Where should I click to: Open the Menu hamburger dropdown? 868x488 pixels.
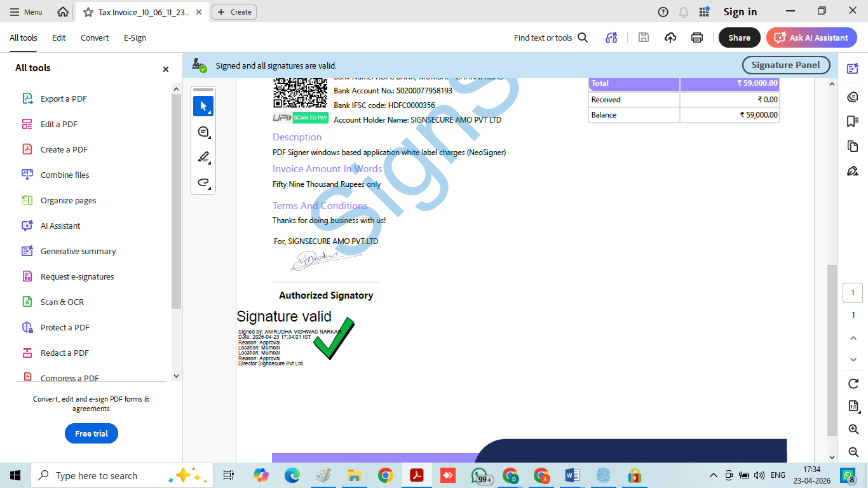tap(27, 12)
